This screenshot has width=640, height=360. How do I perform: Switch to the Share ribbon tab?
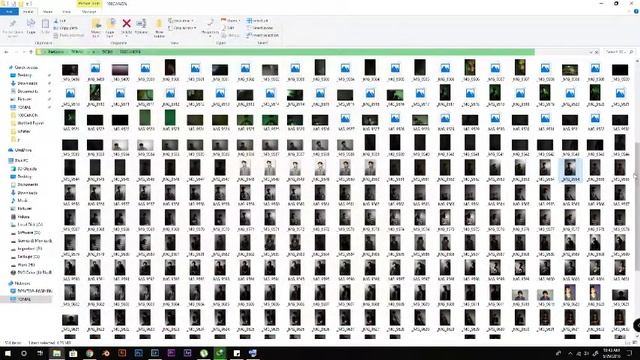48,11
